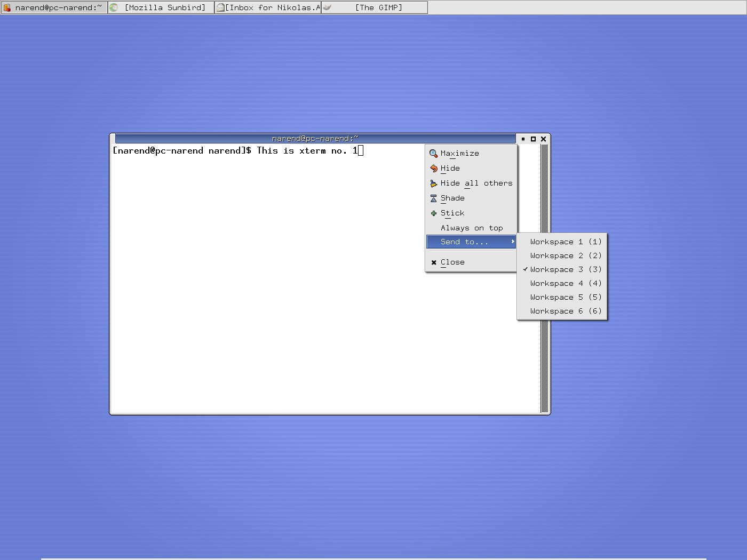
Task: Move window to Workspace 2 (2)
Action: [x=565, y=256]
